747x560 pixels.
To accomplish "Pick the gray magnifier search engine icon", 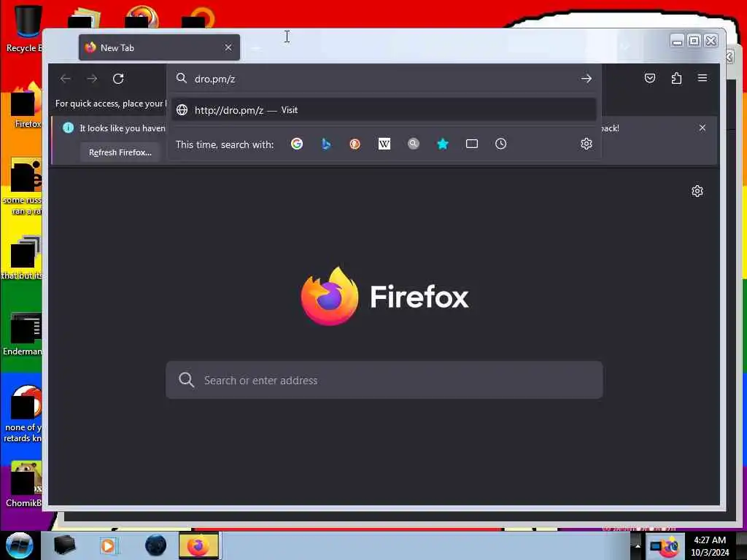I will tap(414, 144).
